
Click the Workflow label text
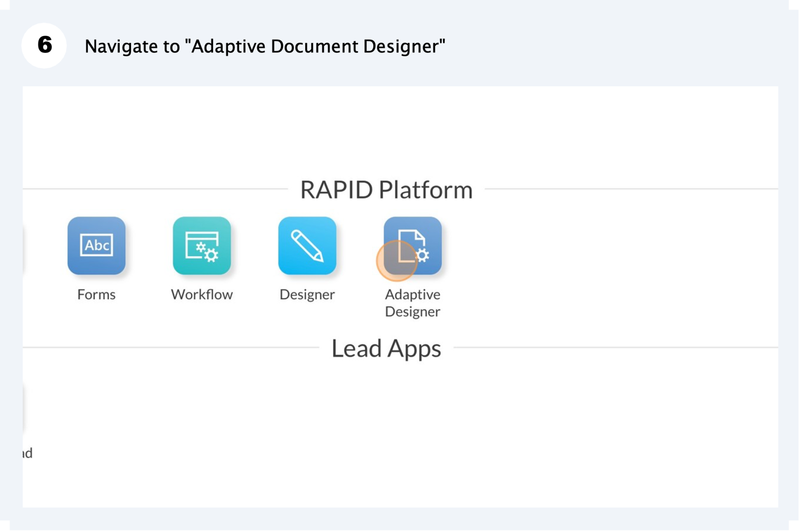202,295
